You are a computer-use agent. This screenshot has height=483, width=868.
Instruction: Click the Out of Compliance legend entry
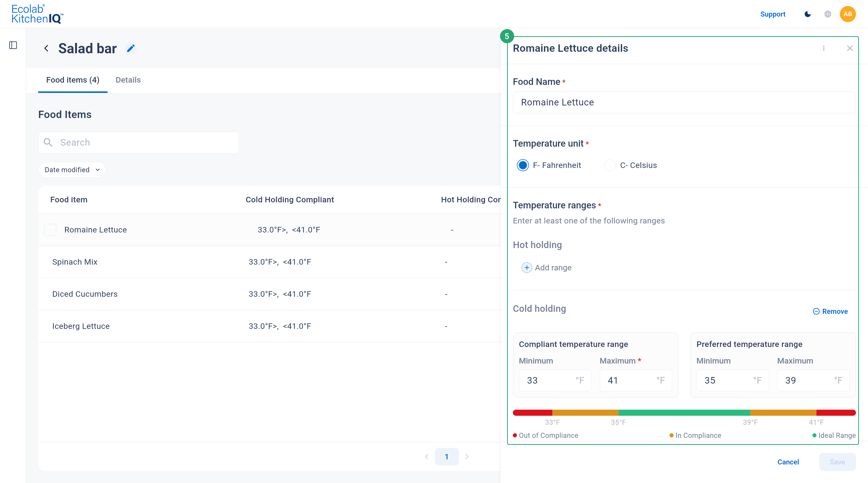click(x=546, y=436)
